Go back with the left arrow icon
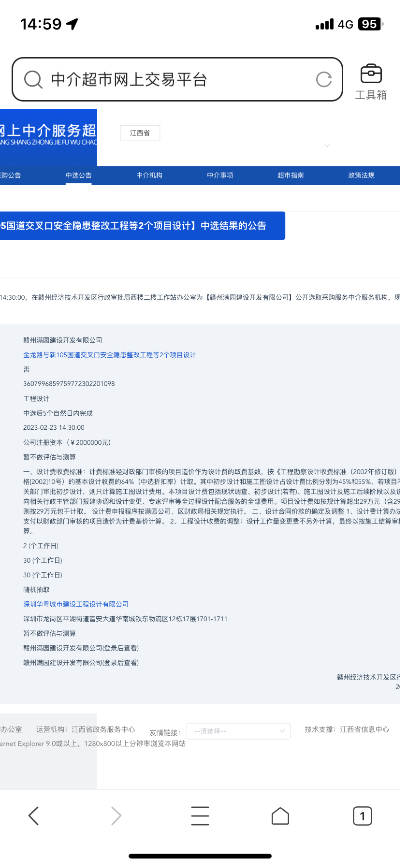Screen dimensions: 400x865 34,815
